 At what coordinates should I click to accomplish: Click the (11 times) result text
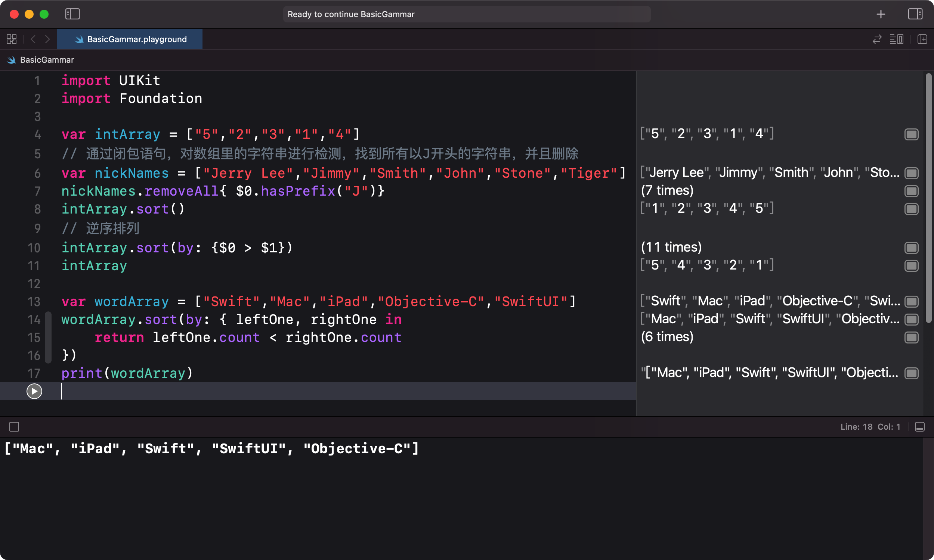(x=671, y=247)
